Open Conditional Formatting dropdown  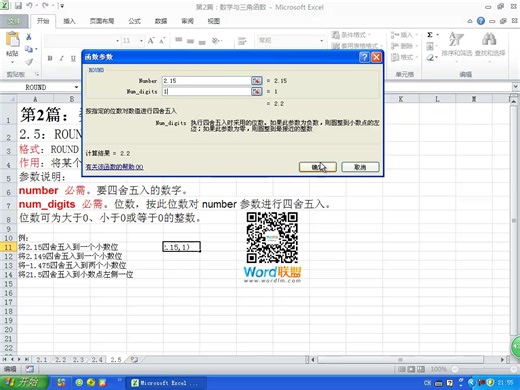351,35
